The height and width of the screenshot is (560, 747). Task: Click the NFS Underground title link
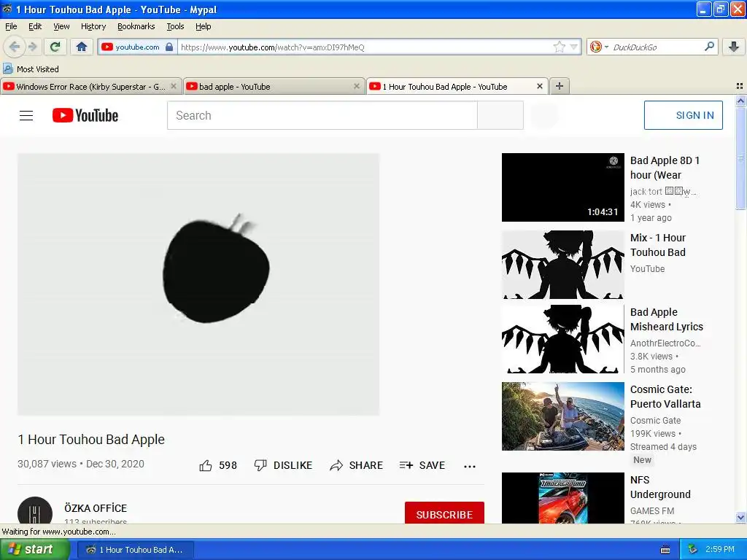click(660, 487)
